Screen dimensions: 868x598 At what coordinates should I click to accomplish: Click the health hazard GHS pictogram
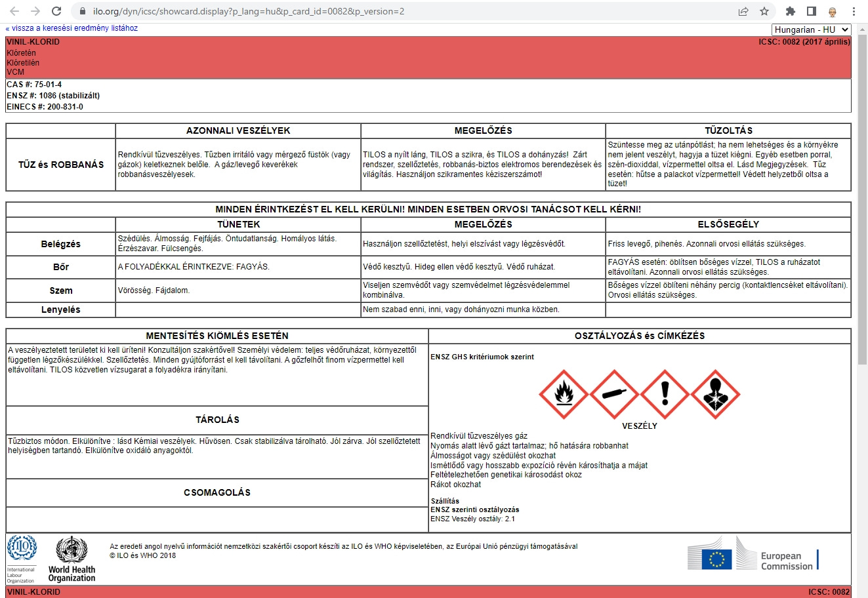point(715,394)
